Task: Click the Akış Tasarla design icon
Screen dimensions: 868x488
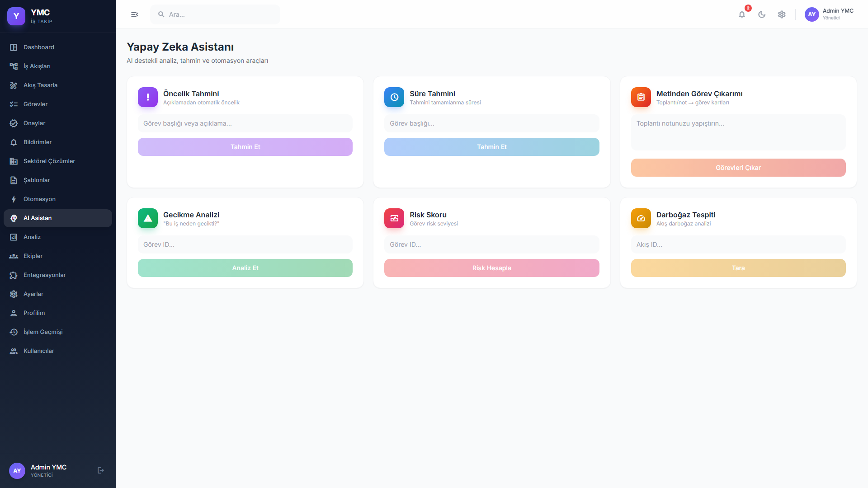Action: tap(14, 85)
